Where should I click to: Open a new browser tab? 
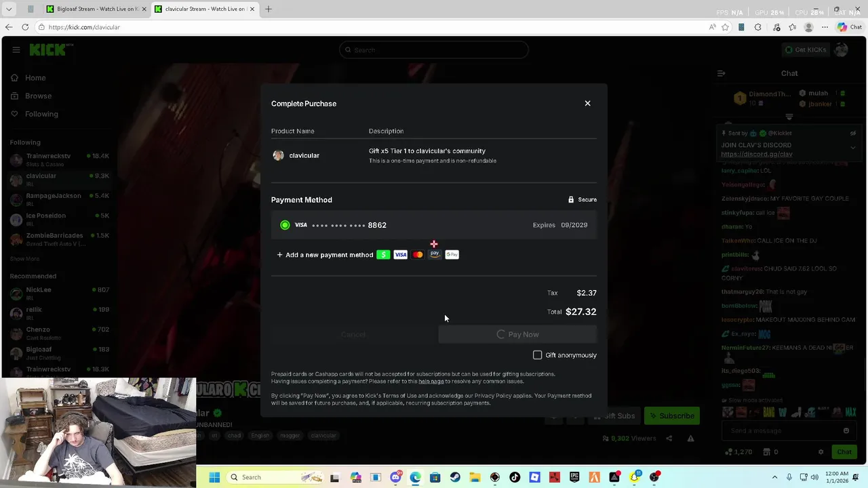[x=269, y=9]
